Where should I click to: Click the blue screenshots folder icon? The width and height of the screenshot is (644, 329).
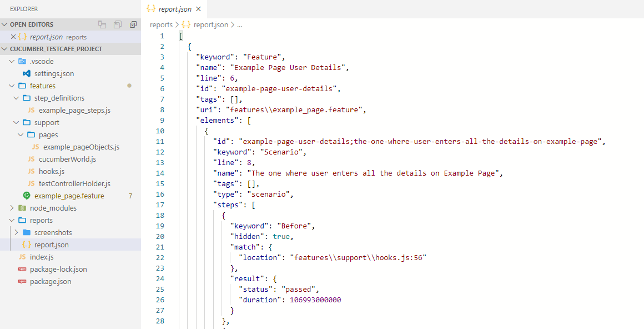(x=27, y=233)
